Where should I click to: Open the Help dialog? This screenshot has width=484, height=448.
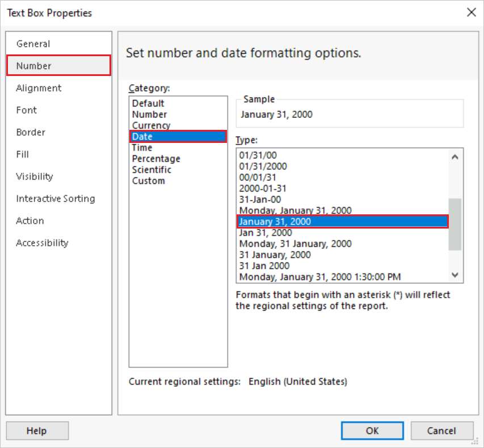pos(37,430)
